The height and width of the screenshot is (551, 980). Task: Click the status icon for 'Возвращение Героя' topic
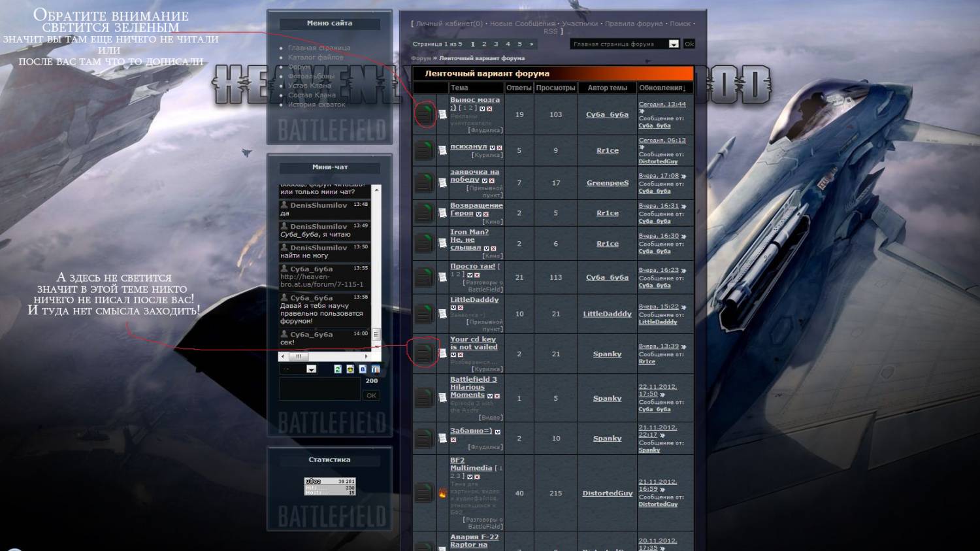(424, 213)
